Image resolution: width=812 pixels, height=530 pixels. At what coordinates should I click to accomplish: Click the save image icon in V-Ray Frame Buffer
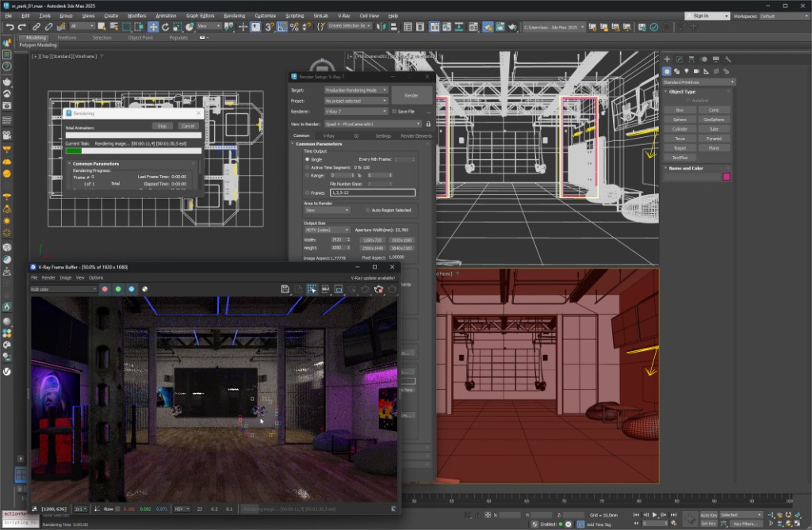285,289
